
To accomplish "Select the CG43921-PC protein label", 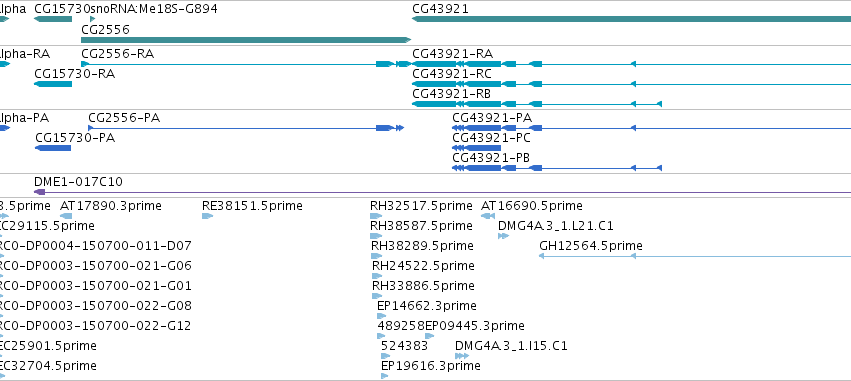I will pos(492,138).
